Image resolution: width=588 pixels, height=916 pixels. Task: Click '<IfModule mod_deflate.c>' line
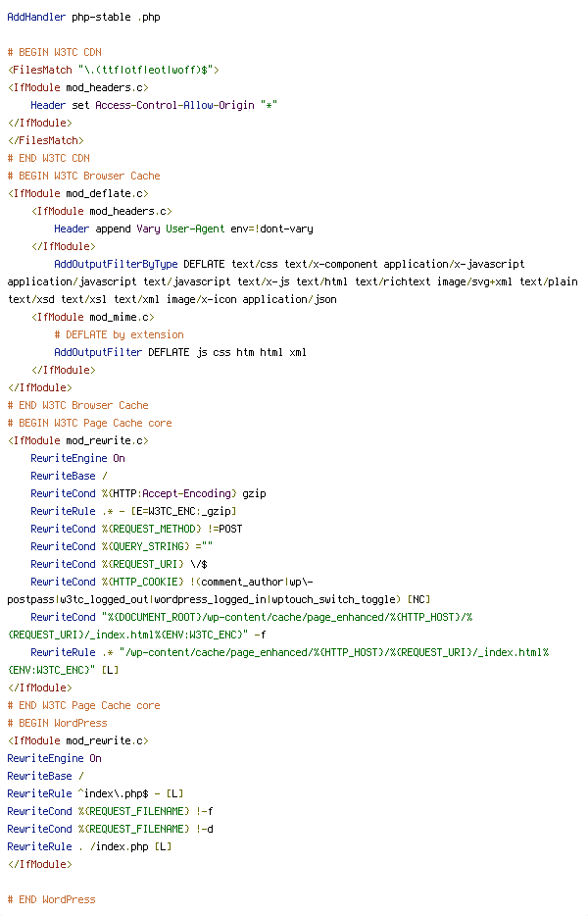77,193
